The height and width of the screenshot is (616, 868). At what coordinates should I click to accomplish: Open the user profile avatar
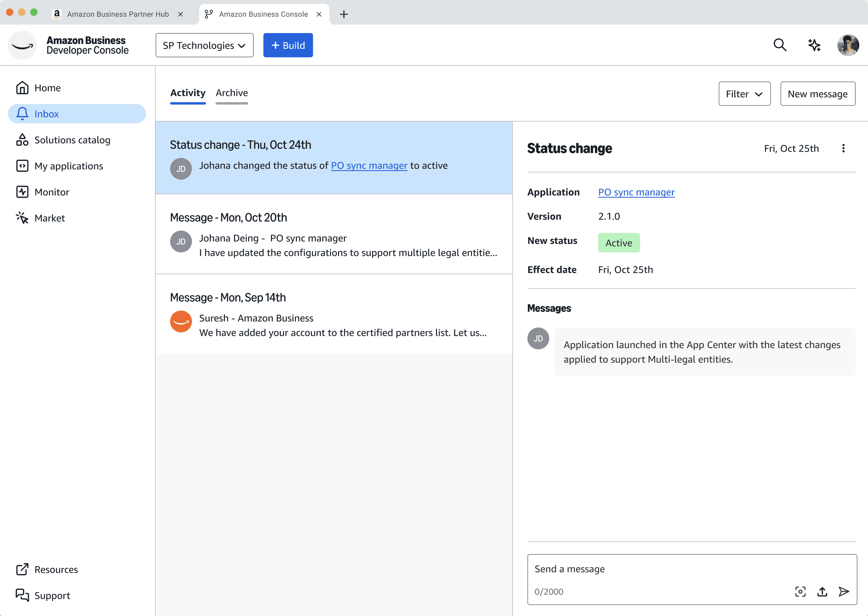coord(848,45)
